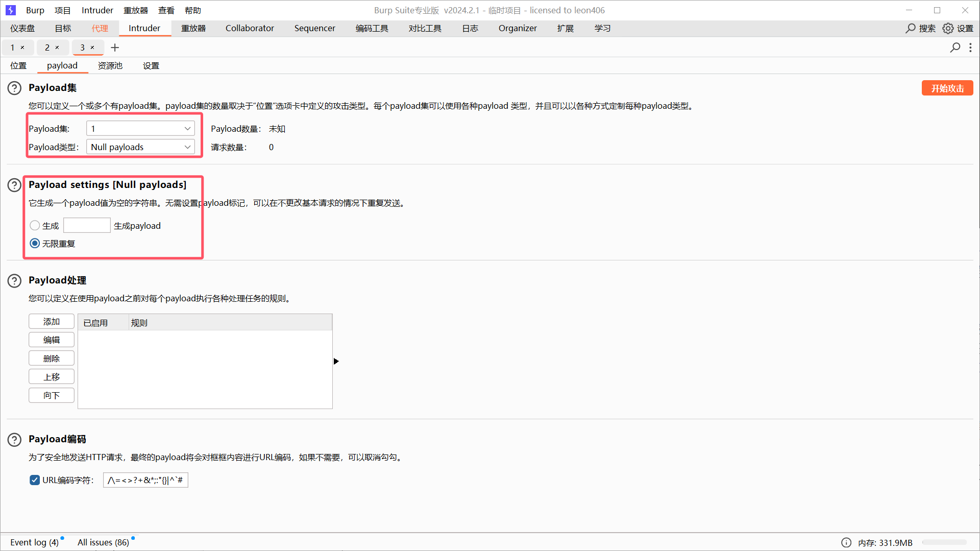The image size is (980, 551).
Task: Switch to the 资源池 sub-tab
Action: pos(110,66)
